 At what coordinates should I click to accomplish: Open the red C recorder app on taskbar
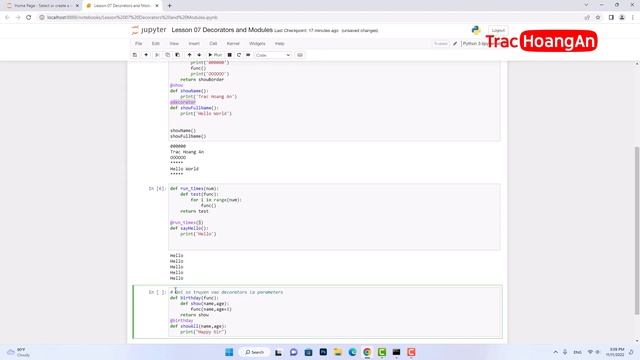pos(411,352)
